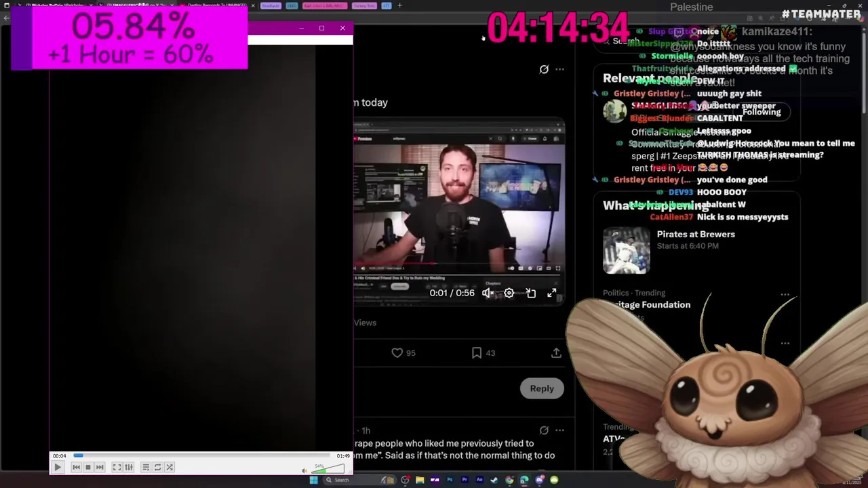Open the Windows Start menu
This screenshot has height=488, width=868.
[x=313, y=480]
